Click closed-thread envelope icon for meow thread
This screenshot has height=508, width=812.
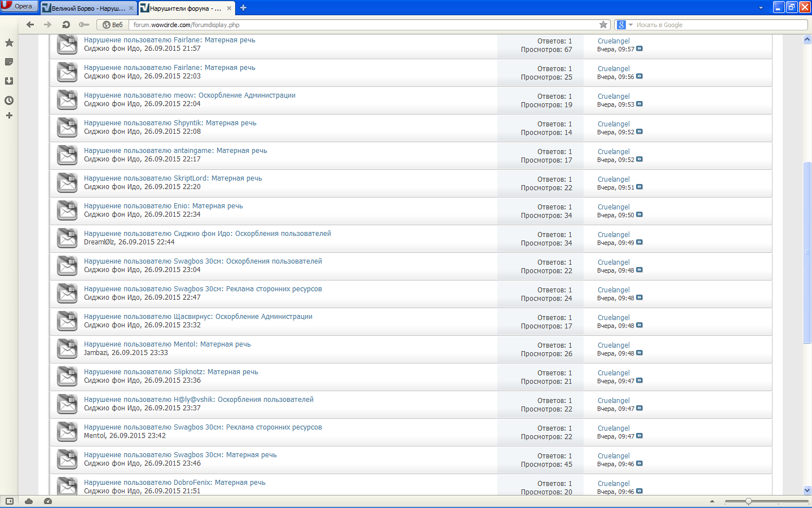point(67,100)
